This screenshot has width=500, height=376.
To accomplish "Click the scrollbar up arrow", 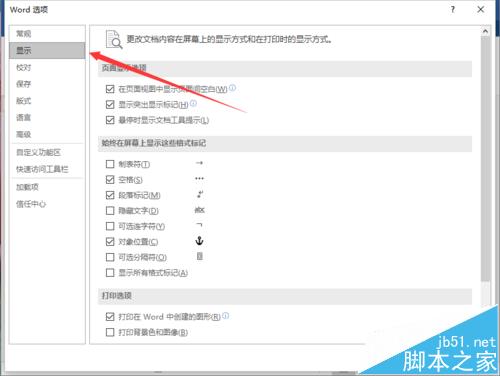I will [485, 31].
